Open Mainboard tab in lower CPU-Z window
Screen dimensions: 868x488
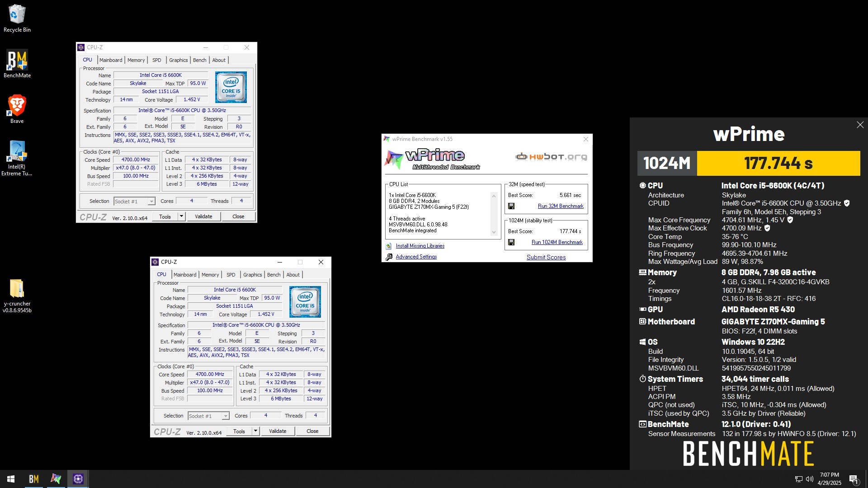tap(185, 275)
